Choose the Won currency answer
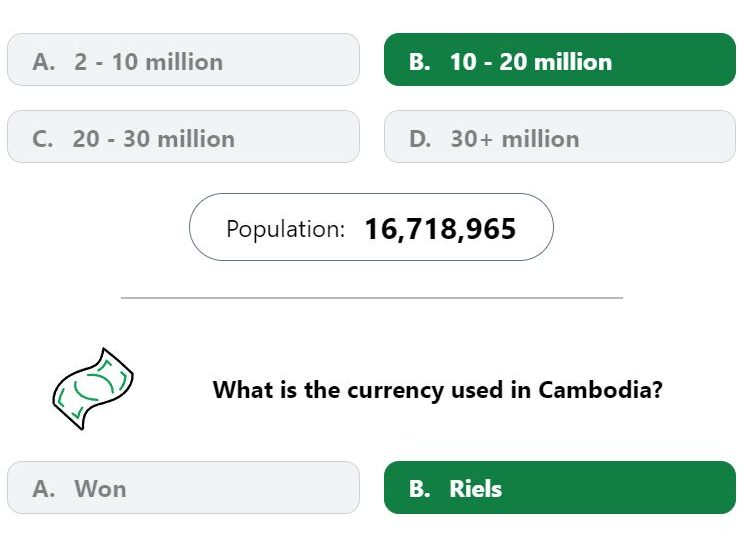Screen dimensions: 742x536 [x=184, y=487]
